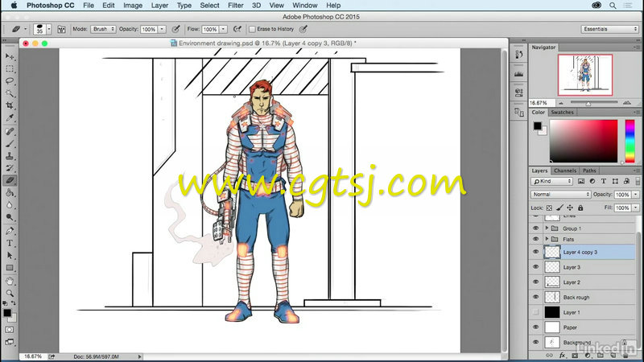Open the Brush panel toggle in options bar
644x362 pixels.
pos(61,29)
